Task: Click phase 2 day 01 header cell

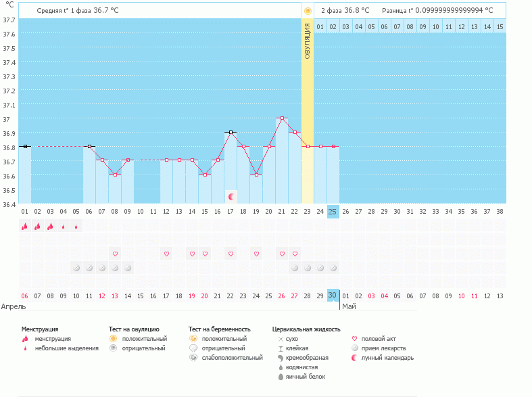Action: [320, 26]
